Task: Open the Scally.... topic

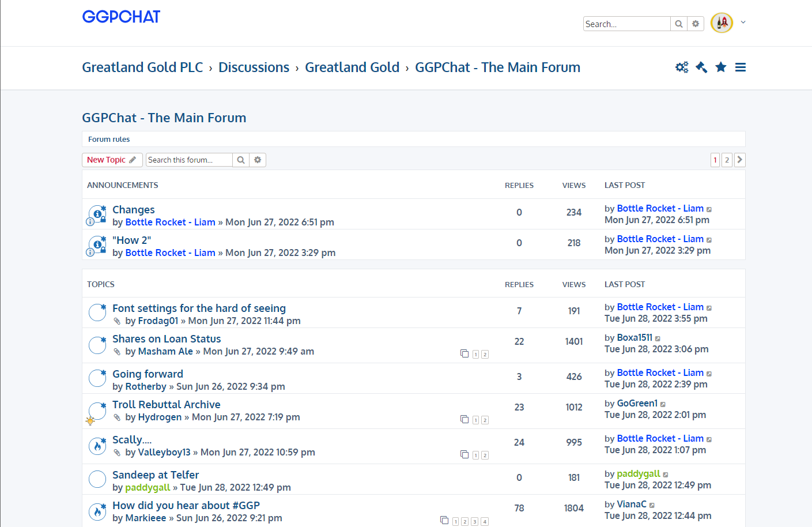Action: coord(132,440)
